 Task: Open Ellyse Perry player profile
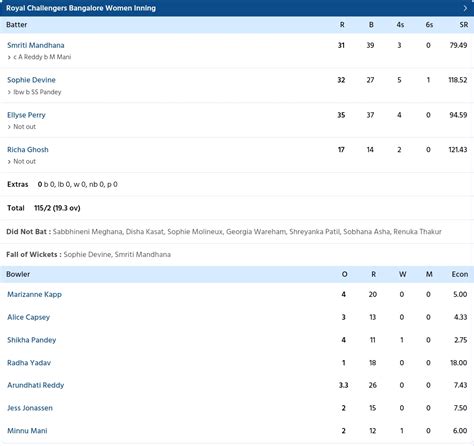(x=26, y=115)
